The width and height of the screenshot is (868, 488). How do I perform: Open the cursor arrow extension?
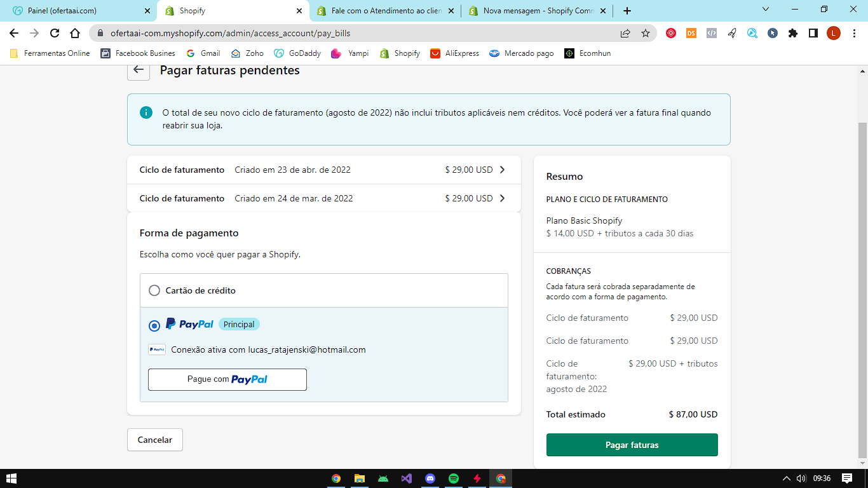point(773,33)
